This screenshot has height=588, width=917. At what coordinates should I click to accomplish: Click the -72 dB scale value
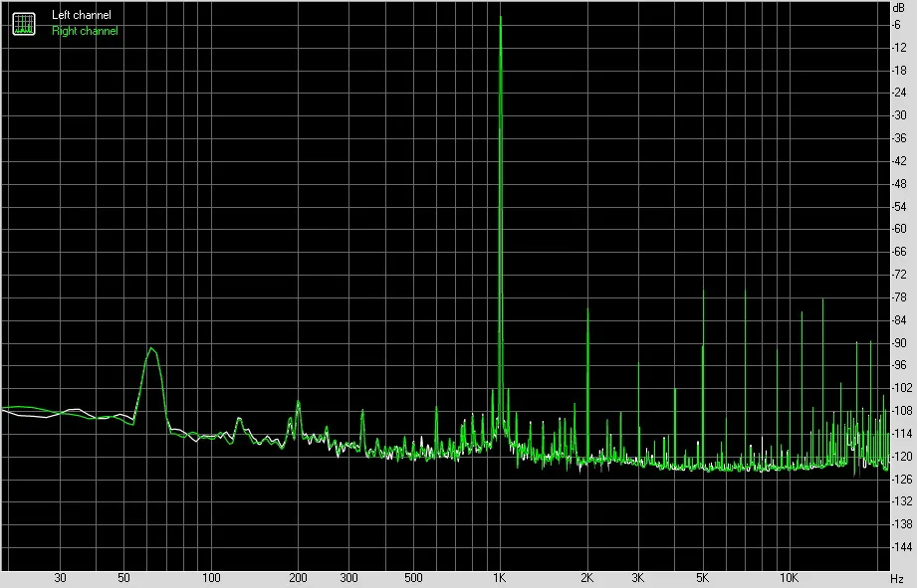899,275
